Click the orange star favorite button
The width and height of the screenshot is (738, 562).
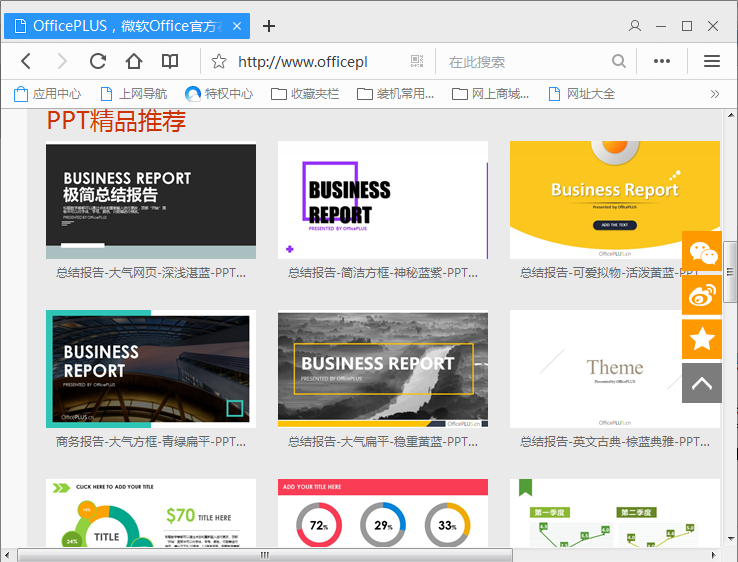(x=702, y=339)
